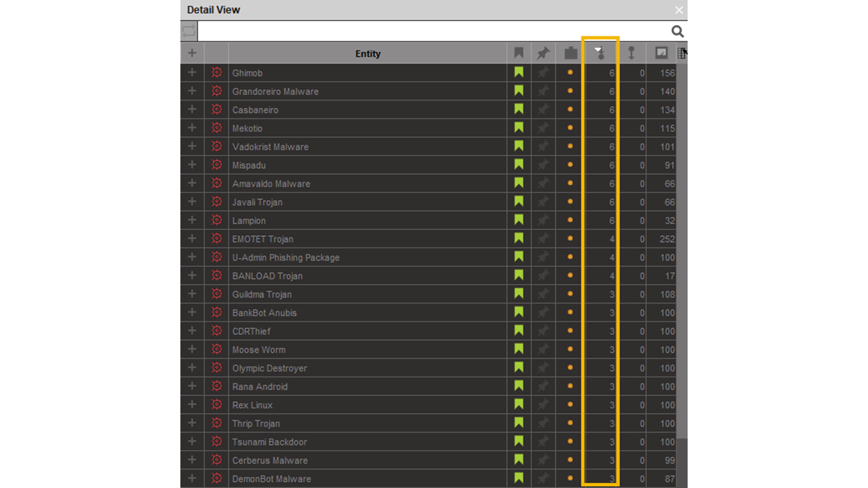The height and width of the screenshot is (488, 868).
Task: Click incoming links value 6 for Amavaldo Malware
Action: point(612,184)
